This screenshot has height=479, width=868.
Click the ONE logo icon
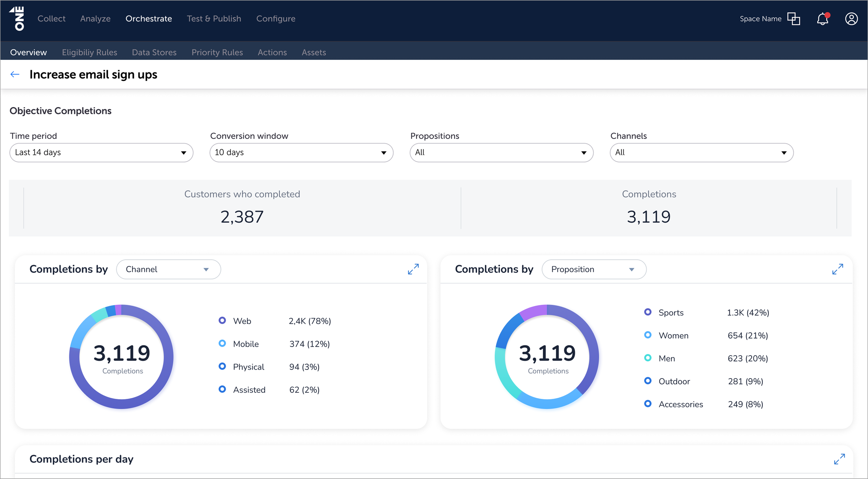coord(17,19)
